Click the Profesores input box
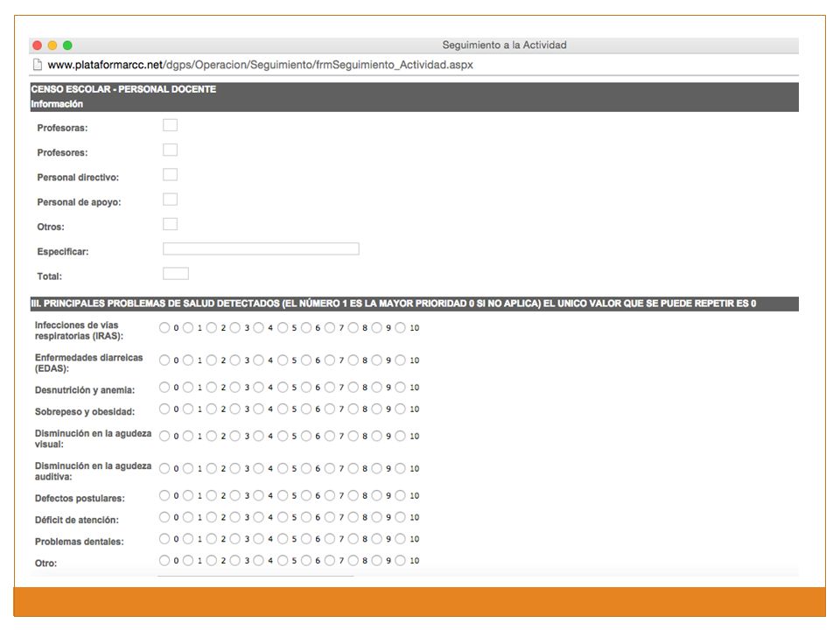Image resolution: width=840 pixels, height=630 pixels. (x=170, y=150)
